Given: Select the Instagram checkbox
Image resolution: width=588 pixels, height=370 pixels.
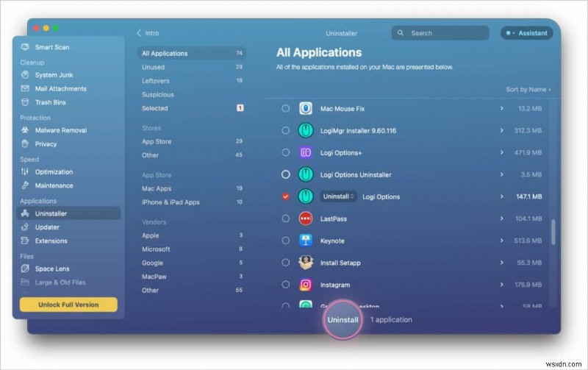Looking at the screenshot, I should coord(286,285).
